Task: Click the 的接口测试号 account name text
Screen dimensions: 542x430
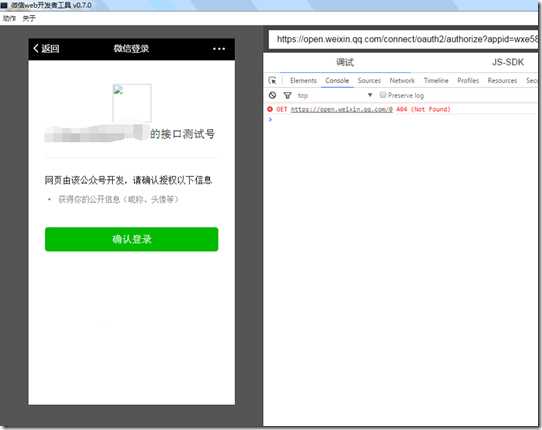Action: pos(183,134)
